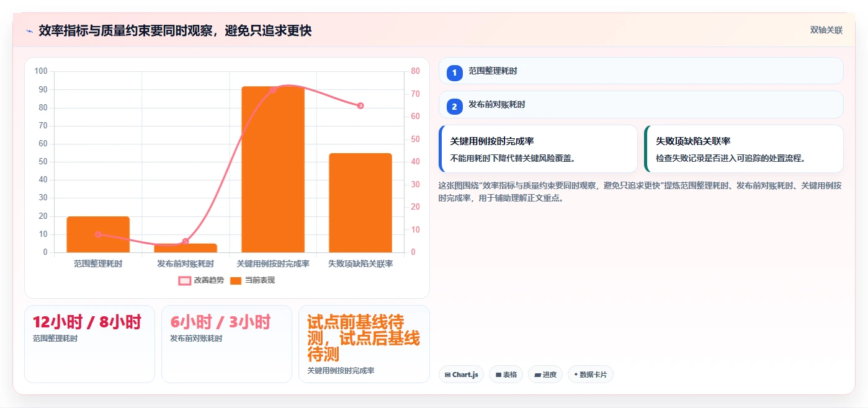Click the 发布前对账耗时 orange bar

[x=186, y=248]
